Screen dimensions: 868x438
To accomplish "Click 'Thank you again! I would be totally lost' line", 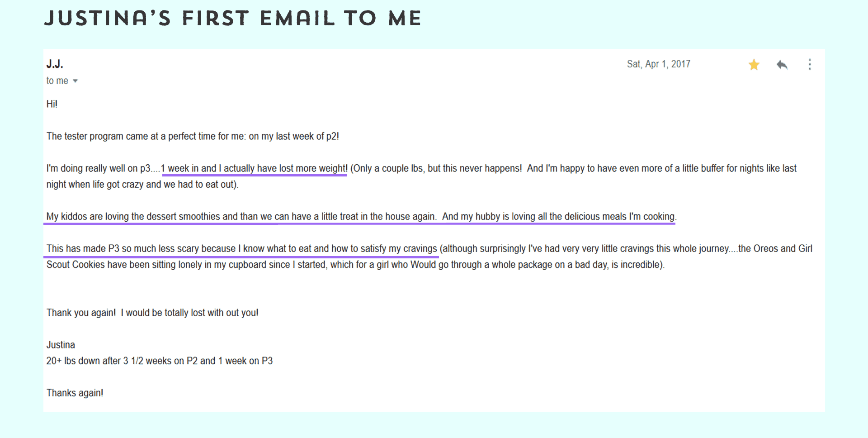I will [x=152, y=313].
